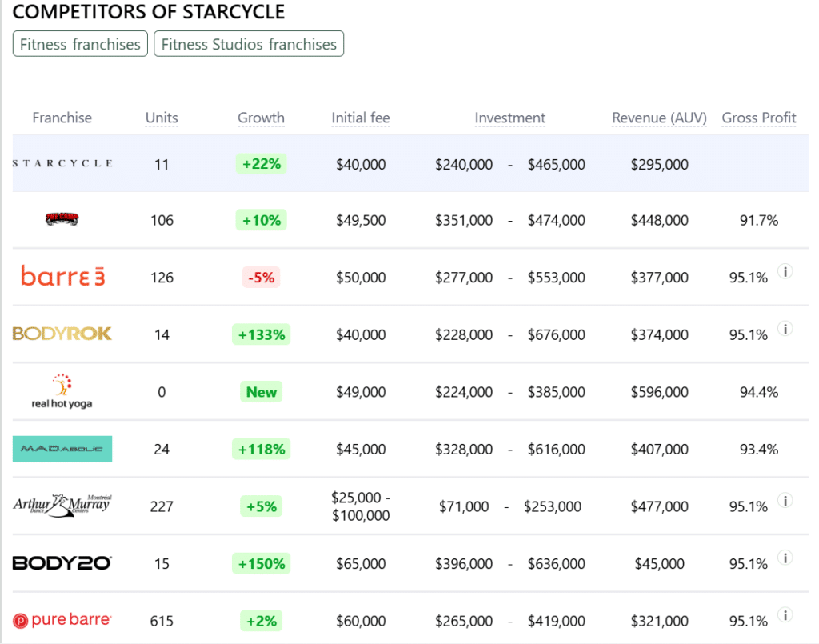Open the barre3 franchise logo
Screen dimensions: 819x644
point(62,276)
